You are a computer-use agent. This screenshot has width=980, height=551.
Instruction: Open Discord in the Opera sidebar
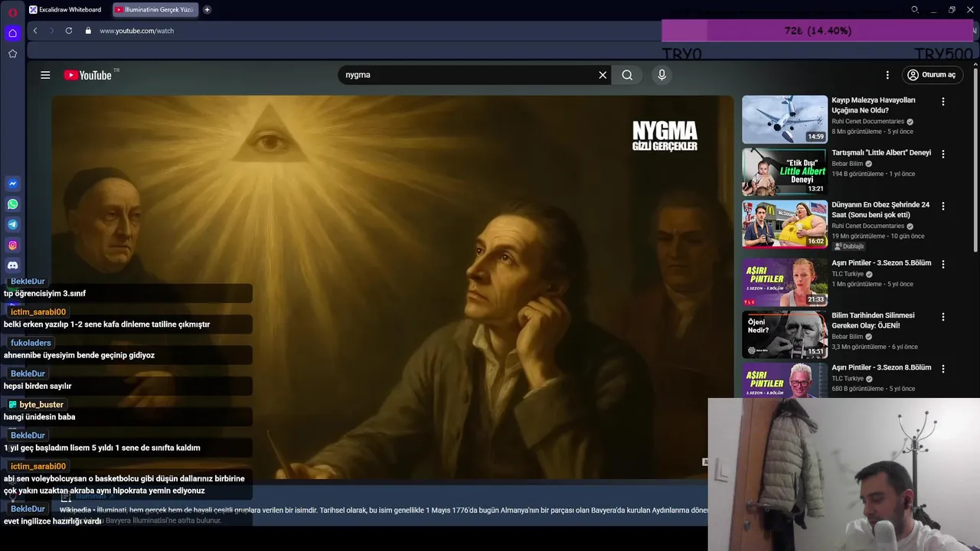coord(12,266)
